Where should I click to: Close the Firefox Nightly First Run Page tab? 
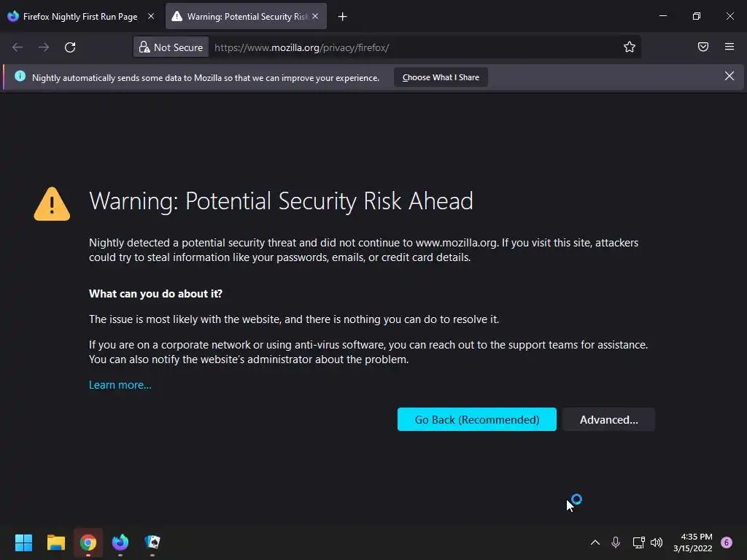[151, 16]
